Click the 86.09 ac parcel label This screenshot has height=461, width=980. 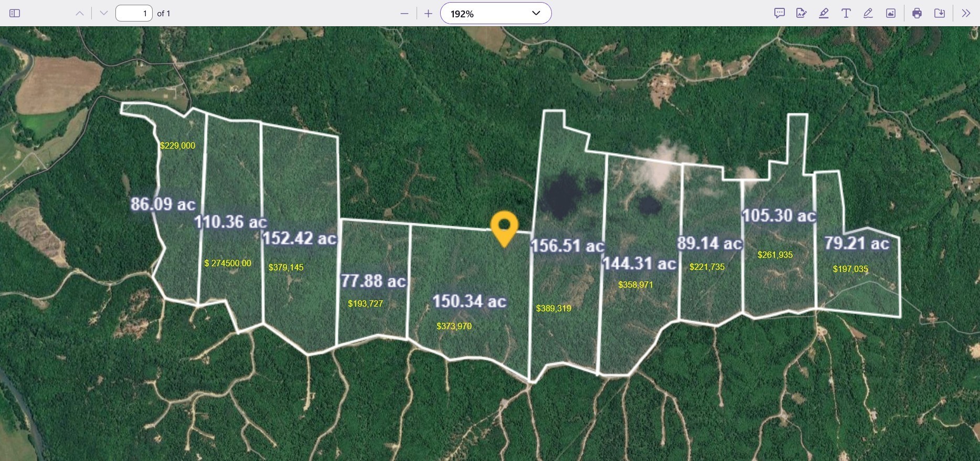tap(163, 204)
